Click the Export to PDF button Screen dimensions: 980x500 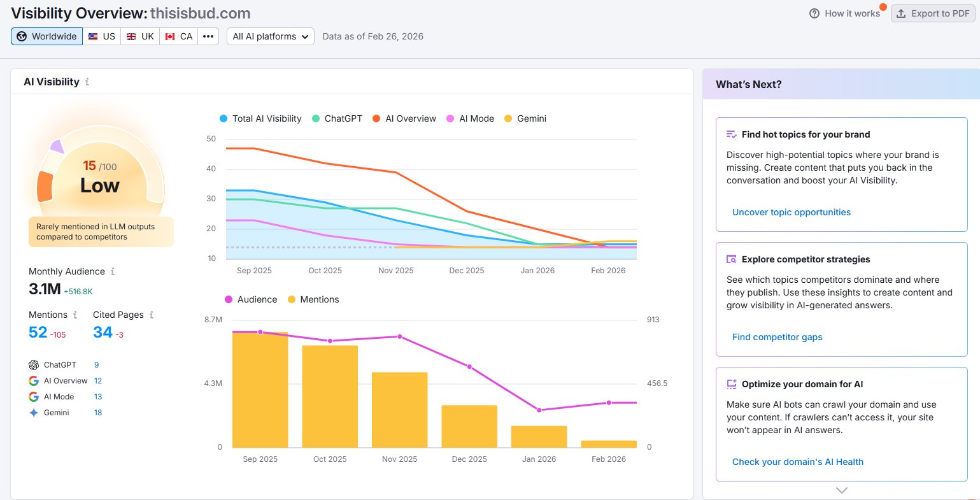coord(933,13)
